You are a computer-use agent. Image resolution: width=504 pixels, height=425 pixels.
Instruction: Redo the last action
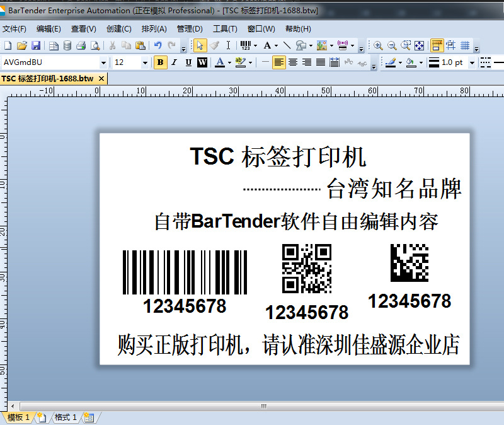[172, 45]
